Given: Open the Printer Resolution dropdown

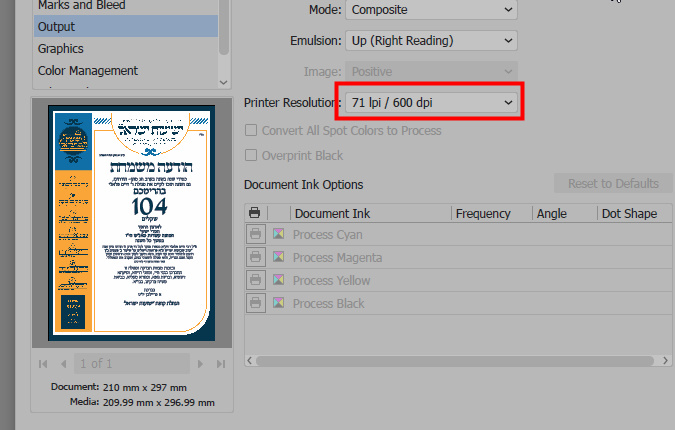Looking at the screenshot, I should pos(431,102).
